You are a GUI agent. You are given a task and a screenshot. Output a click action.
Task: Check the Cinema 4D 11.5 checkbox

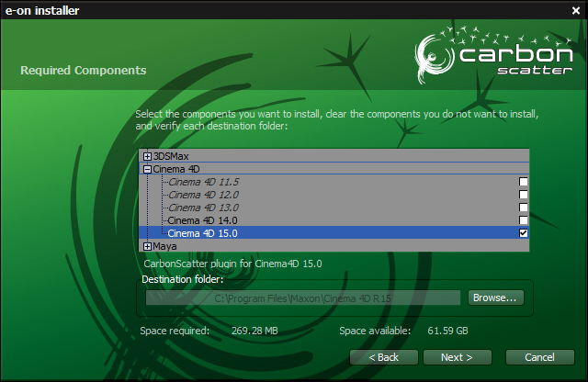click(523, 182)
